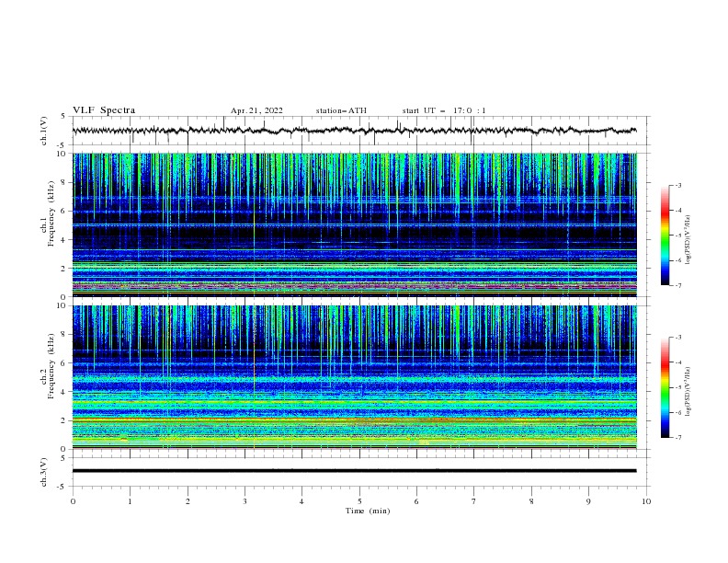Click the ch.1 spectrogram color scale bar
728x563 pixels.
665,236
